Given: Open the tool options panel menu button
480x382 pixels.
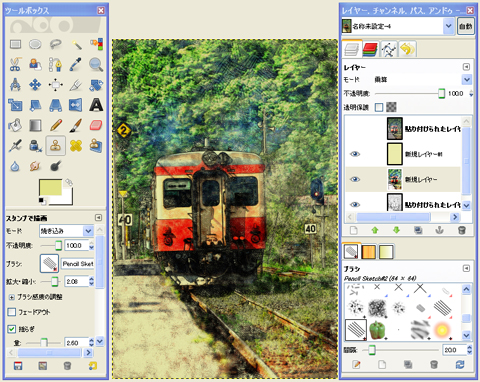Looking at the screenshot, I should tap(98, 218).
